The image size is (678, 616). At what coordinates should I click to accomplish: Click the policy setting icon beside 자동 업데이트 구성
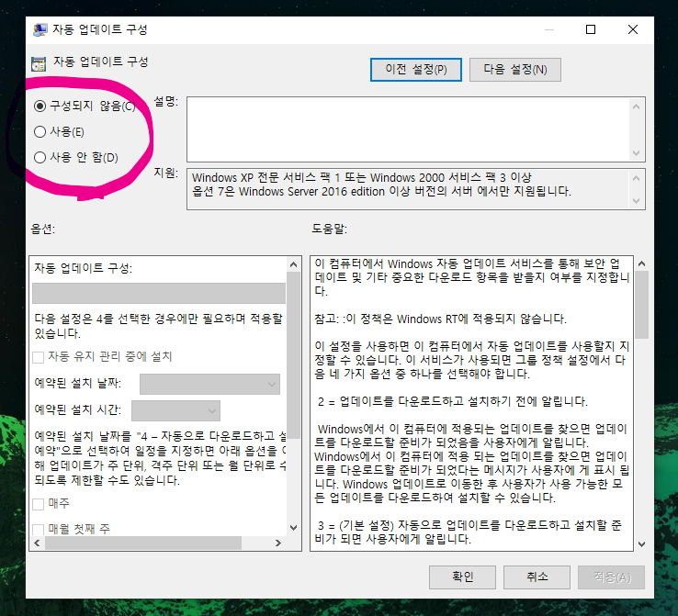click(x=39, y=63)
